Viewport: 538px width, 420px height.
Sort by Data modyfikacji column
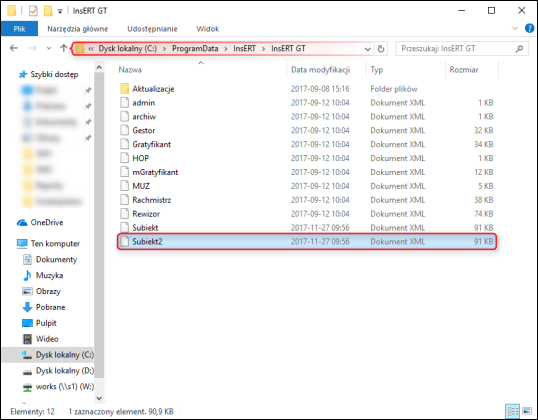[x=320, y=70]
